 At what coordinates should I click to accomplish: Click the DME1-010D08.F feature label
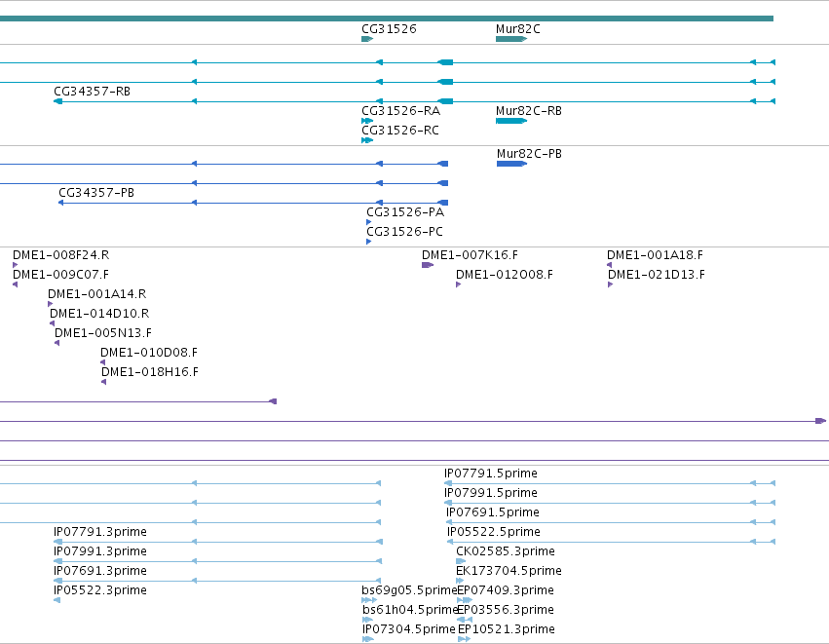click(x=149, y=354)
